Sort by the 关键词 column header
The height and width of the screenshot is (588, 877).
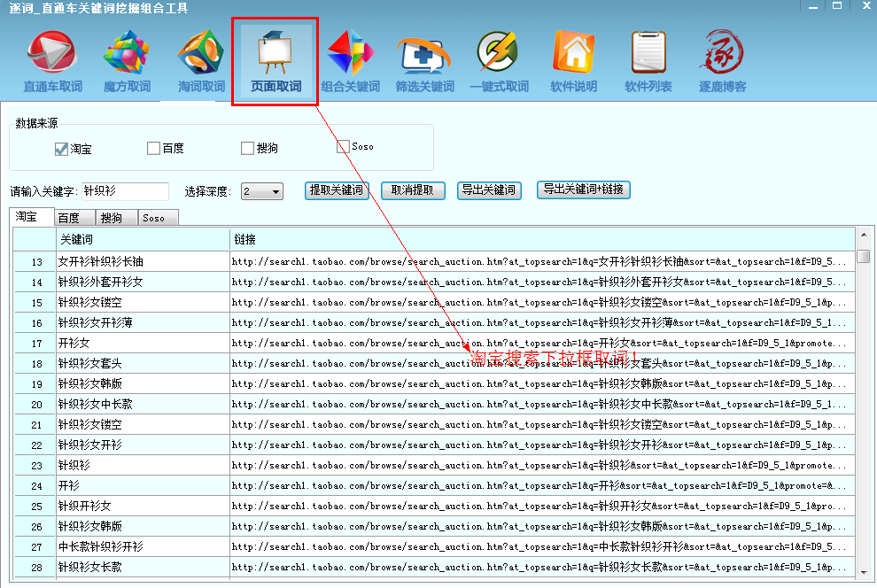click(144, 239)
